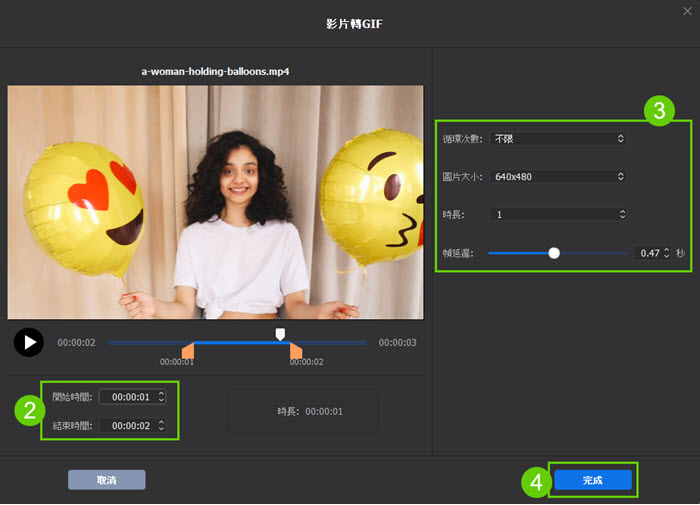Click the 時長: 00:00:01 duration text
The width and height of the screenshot is (700, 505).
pos(310,412)
